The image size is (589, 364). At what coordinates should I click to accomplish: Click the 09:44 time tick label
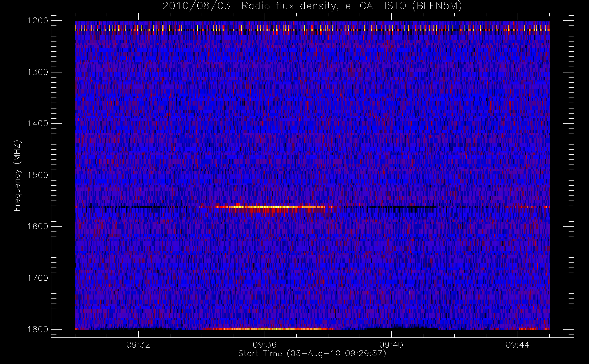517,345
